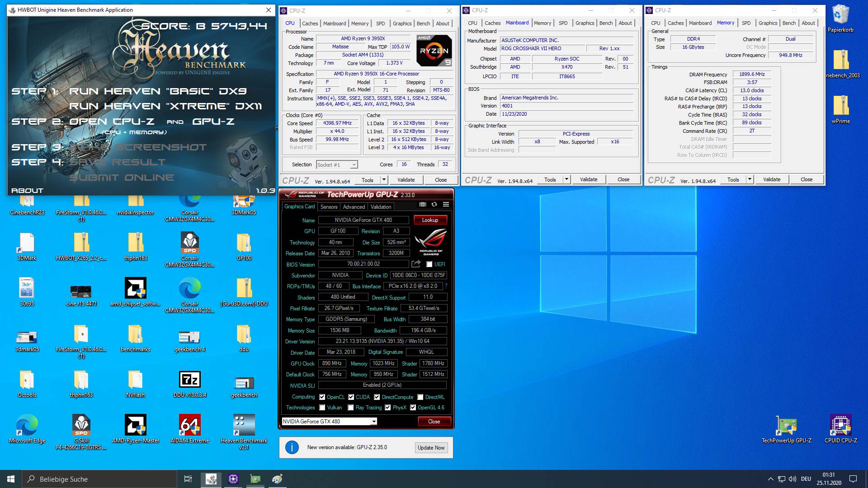Click Validate in the Memory CPU-Z window
The height and width of the screenshot is (488, 868).
[771, 179]
